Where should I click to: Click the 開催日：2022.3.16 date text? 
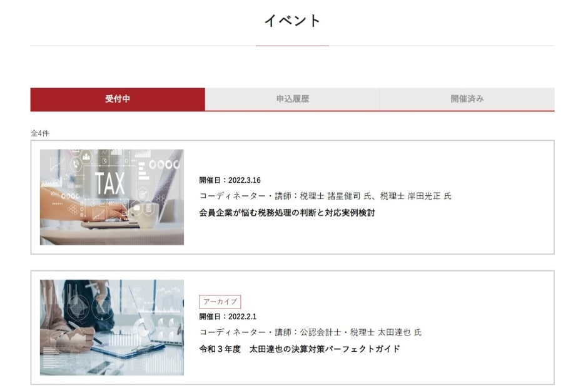click(230, 180)
